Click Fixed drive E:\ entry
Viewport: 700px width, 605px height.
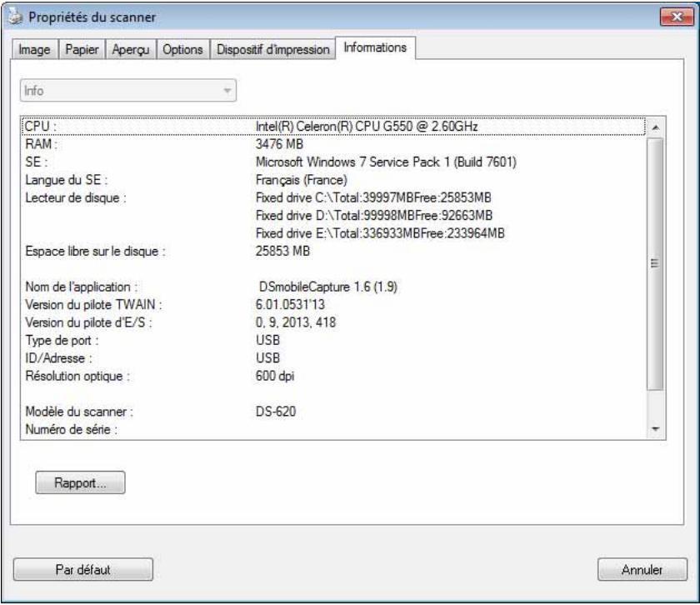pos(380,233)
